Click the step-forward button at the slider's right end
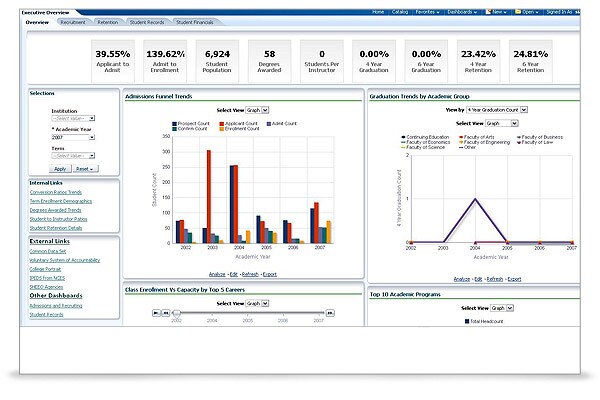 coord(330,313)
